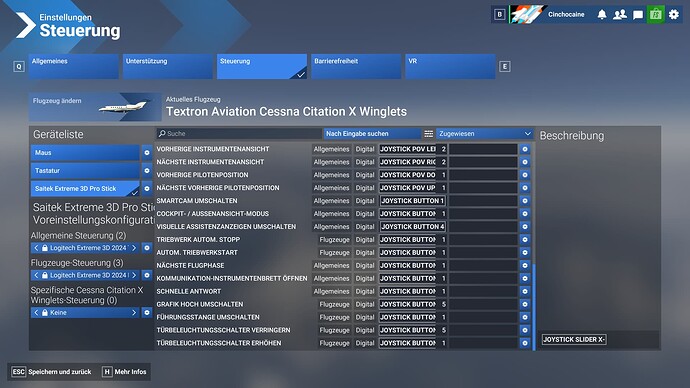
Task: Click Q previous tab key icon
Action: pyautogui.click(x=18, y=67)
